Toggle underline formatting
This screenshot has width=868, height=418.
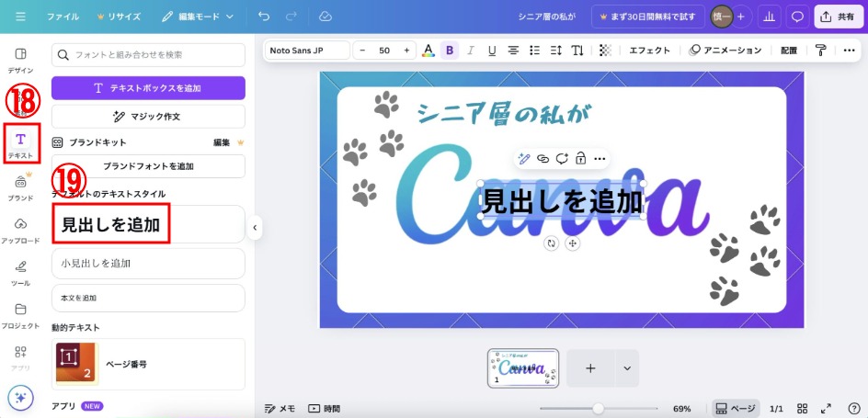[x=492, y=51]
